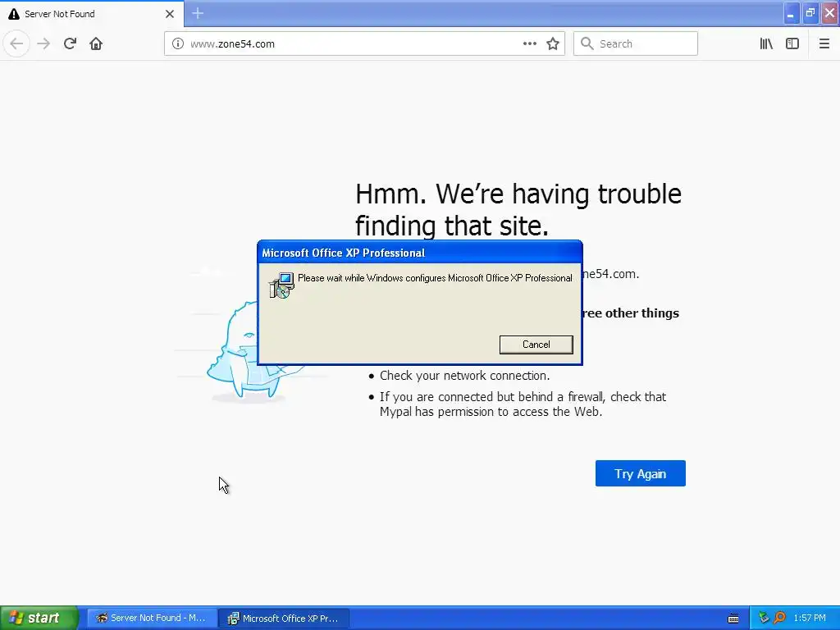
Task: Minimize the browser window
Action: 791,13
